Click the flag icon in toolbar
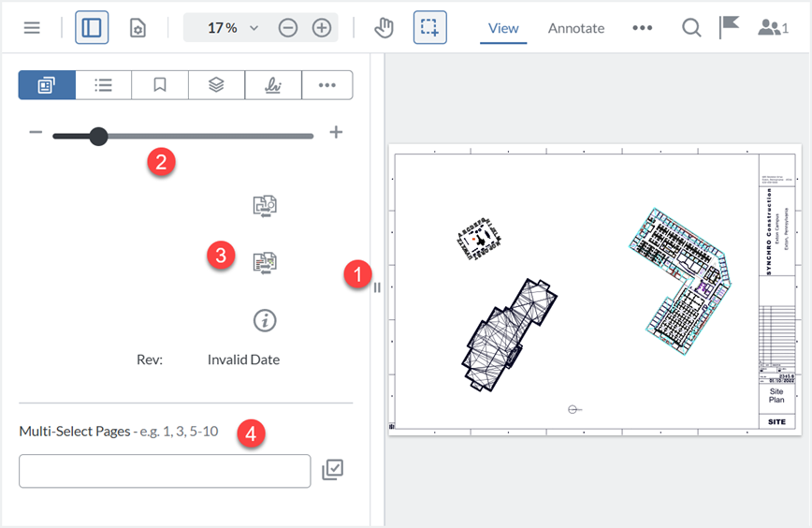 [729, 27]
